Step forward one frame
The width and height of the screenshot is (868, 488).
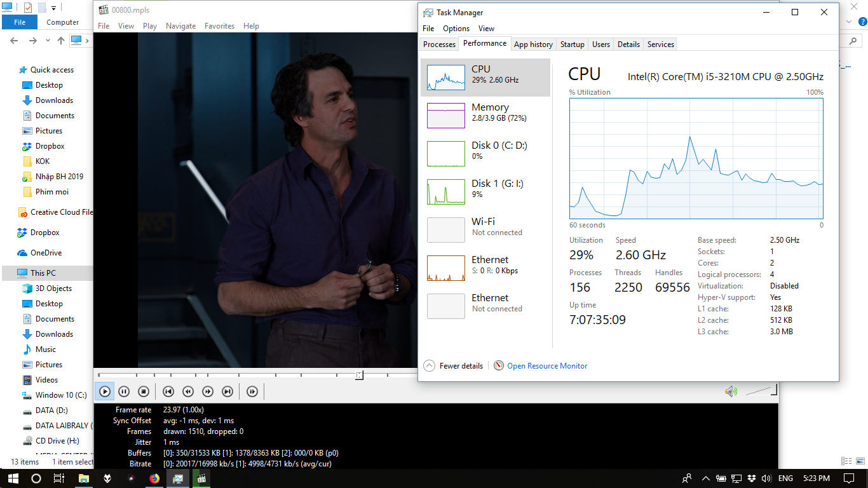coord(252,391)
